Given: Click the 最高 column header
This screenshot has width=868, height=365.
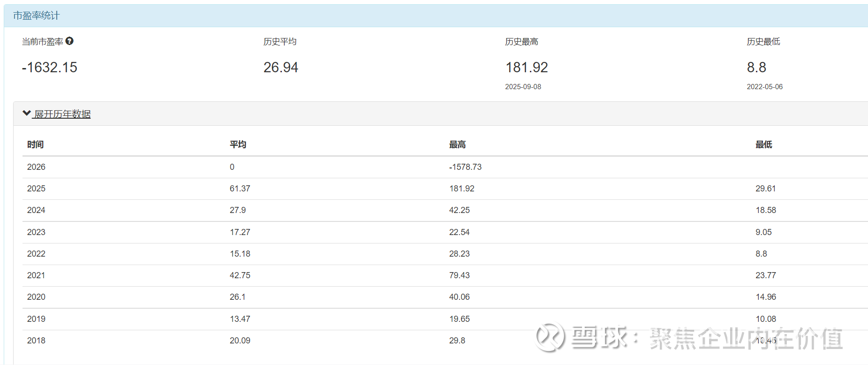Looking at the screenshot, I should point(457,144).
